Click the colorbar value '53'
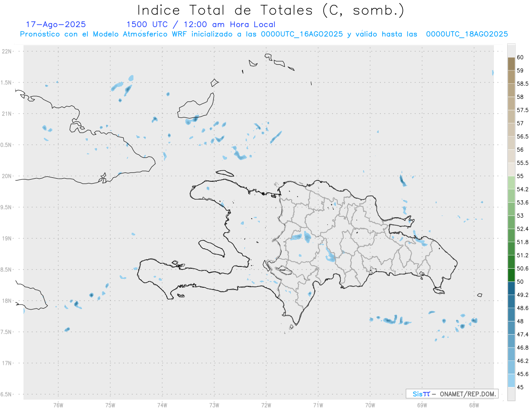Image resolution: width=532 pixels, height=411 pixels. 520,216
